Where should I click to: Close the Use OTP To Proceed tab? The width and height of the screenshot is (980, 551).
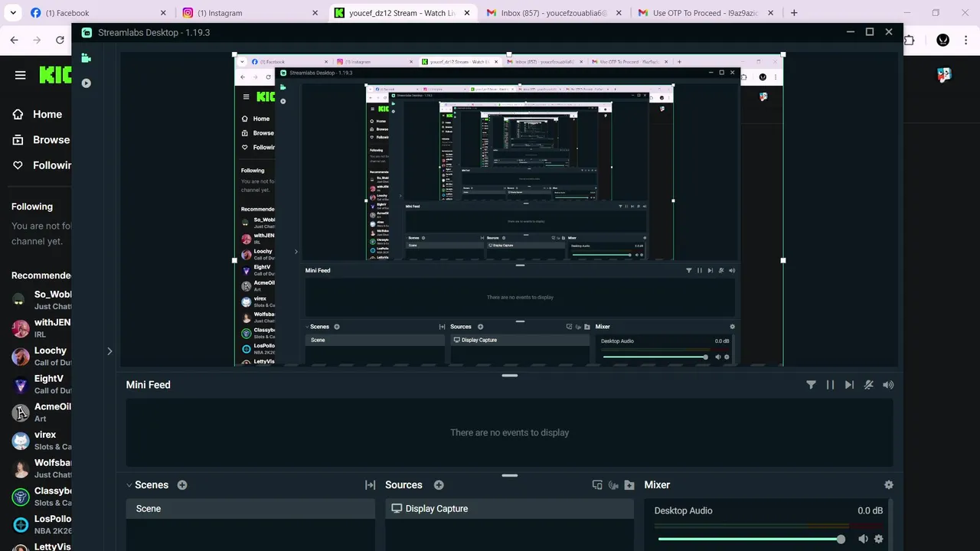[x=770, y=13]
